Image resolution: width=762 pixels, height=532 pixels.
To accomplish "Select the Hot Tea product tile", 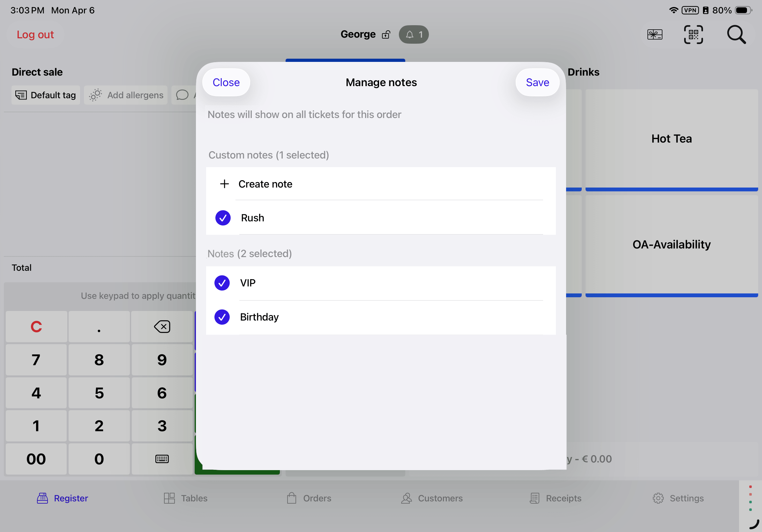I will click(671, 139).
